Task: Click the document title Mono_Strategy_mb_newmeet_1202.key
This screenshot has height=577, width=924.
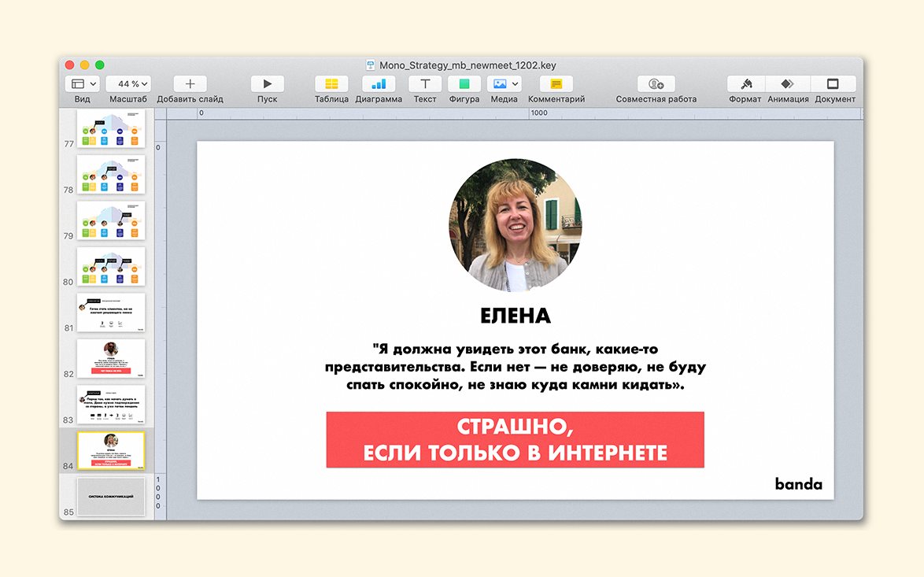Action: point(468,65)
